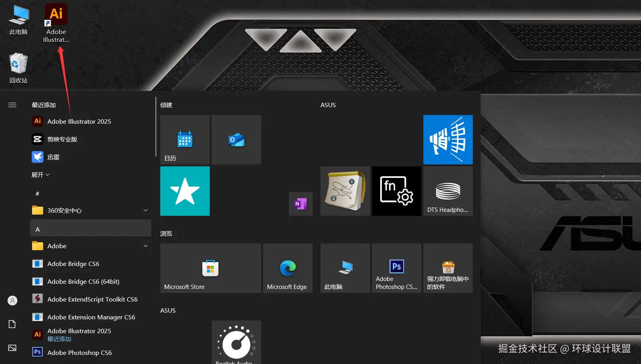This screenshot has height=364, width=641.
Task: Open Documents from the Start menu rail
Action: click(12, 324)
